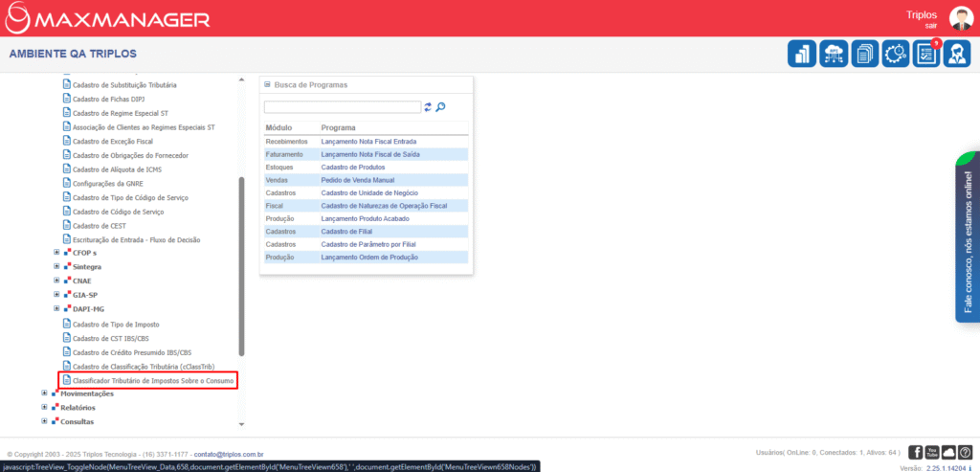Click the gear with stopwatch icon
This screenshot has width=980, height=472.
click(896, 54)
